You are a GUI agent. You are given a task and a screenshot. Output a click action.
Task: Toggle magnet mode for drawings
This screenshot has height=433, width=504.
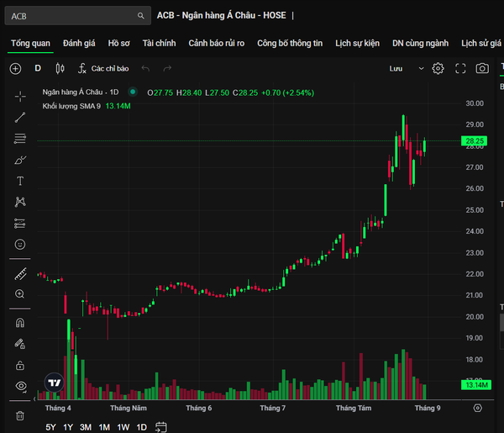20,323
